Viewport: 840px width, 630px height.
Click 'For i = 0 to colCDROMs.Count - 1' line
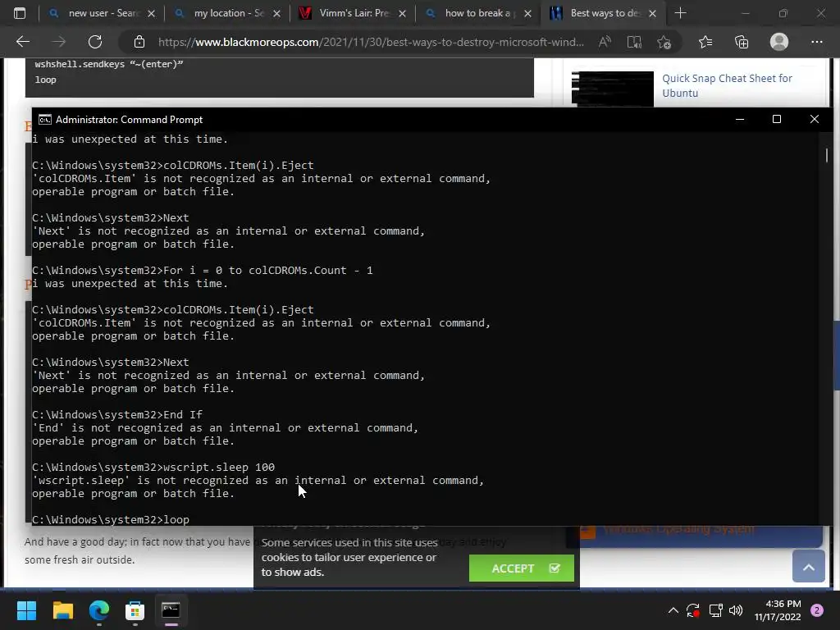click(x=268, y=270)
